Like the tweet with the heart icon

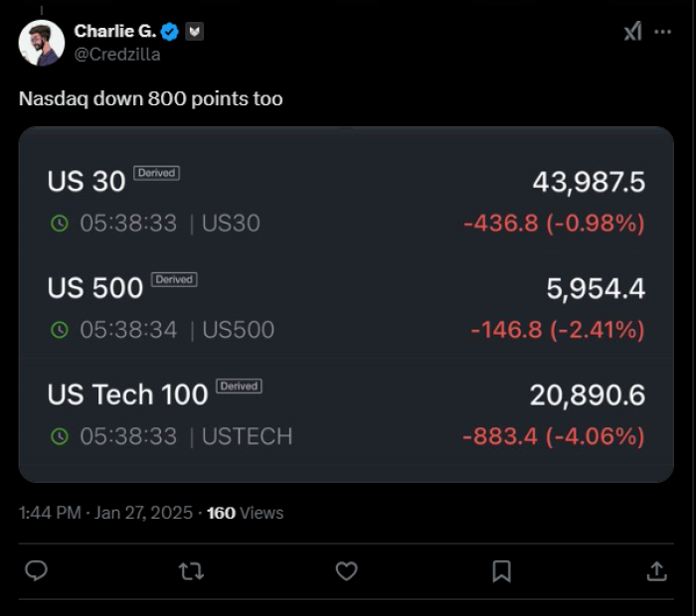click(x=346, y=570)
